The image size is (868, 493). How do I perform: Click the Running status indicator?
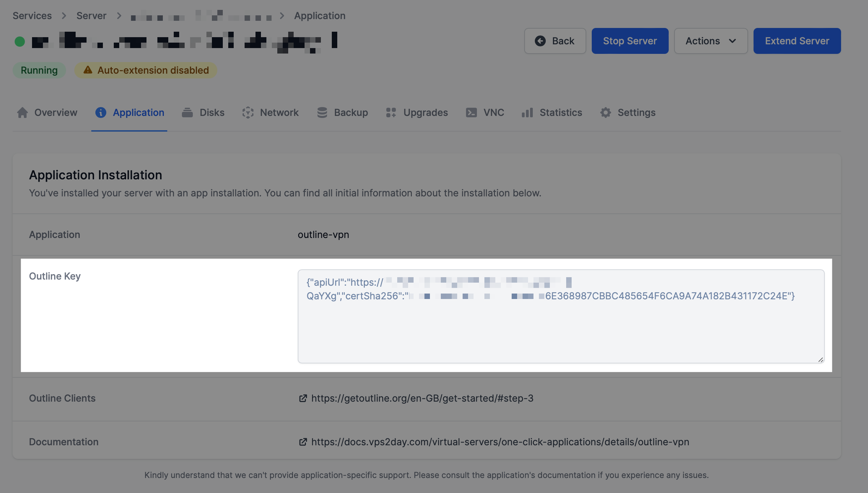pyautogui.click(x=39, y=70)
